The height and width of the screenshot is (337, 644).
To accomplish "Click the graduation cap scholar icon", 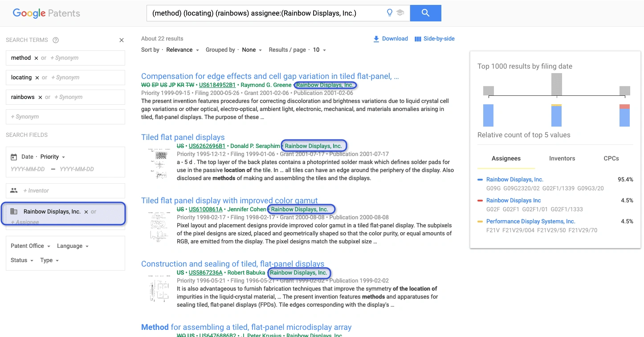I will click(400, 13).
